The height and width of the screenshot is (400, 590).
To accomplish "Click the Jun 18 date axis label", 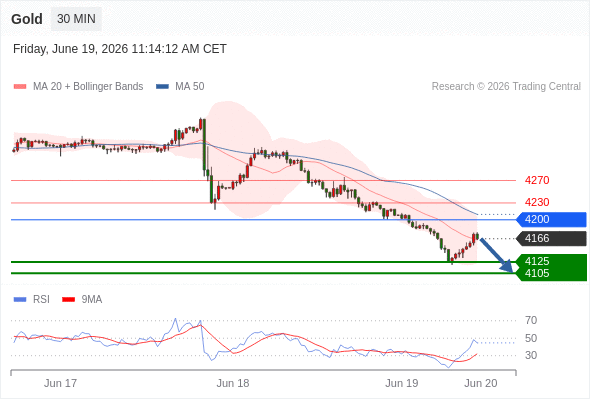I will (233, 383).
